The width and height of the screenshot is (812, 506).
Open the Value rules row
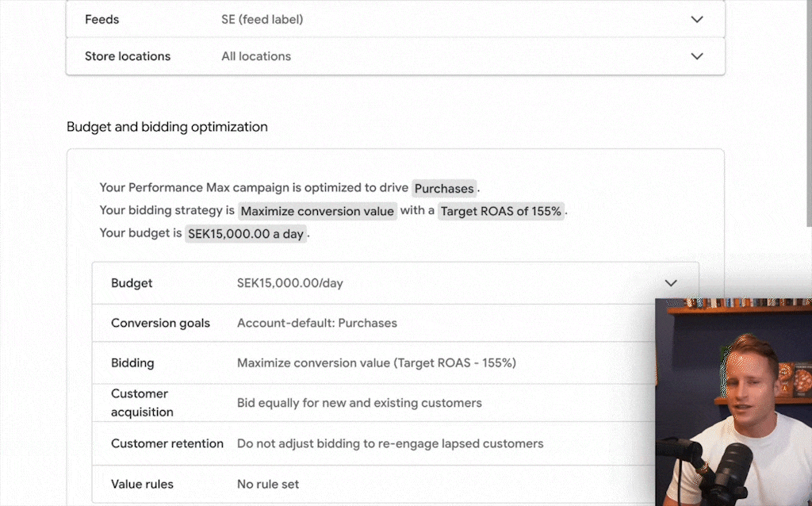317,484
